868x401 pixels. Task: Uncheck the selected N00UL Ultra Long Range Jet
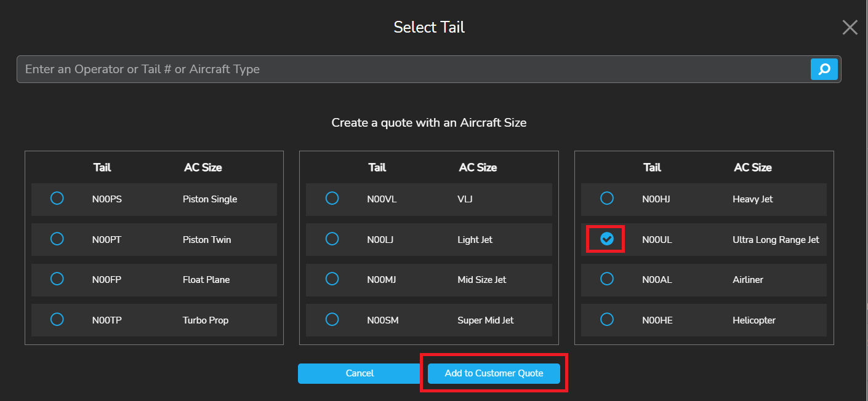(607, 239)
